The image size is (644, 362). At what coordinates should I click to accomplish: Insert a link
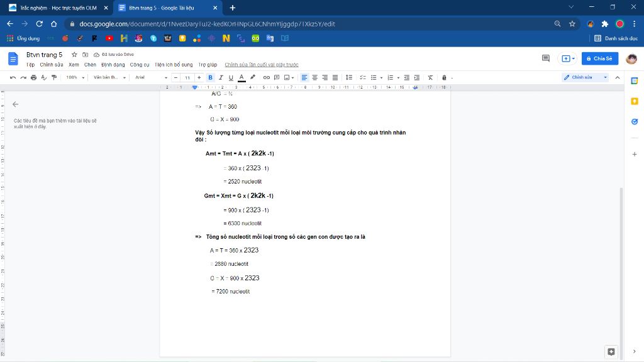(266, 77)
